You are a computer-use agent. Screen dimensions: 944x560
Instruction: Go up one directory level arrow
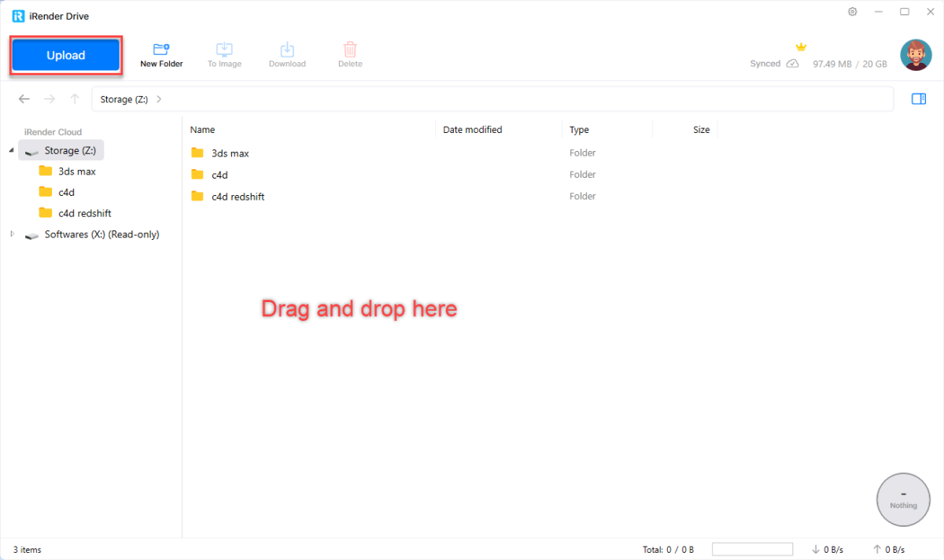pyautogui.click(x=75, y=99)
